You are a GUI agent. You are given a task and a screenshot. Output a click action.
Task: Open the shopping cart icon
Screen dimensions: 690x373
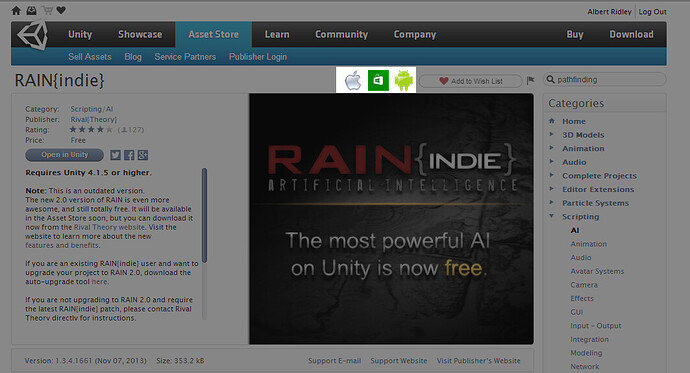tap(47, 11)
